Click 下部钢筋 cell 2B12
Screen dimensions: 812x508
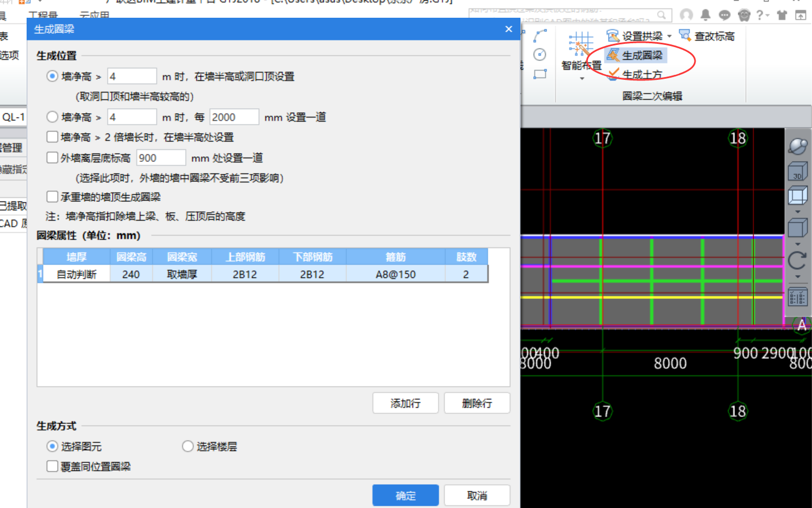point(313,275)
